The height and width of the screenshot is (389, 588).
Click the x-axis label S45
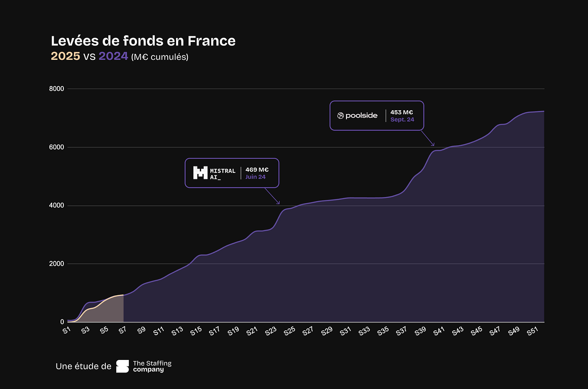(x=476, y=331)
